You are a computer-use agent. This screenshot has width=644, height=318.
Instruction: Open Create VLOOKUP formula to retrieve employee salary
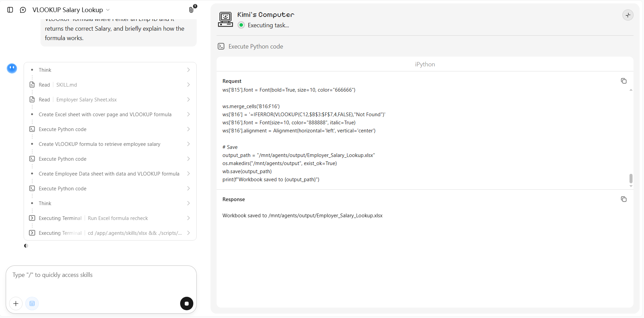pyautogui.click(x=110, y=144)
